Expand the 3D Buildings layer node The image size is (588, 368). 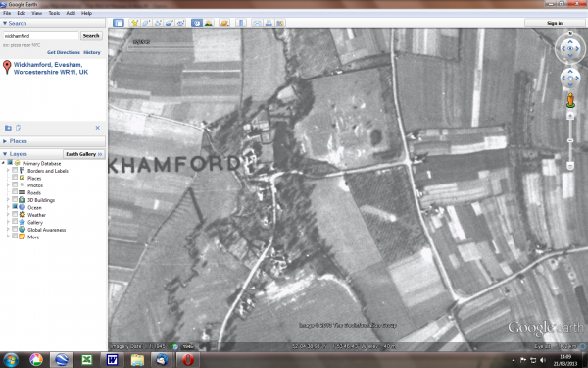tap(8, 200)
